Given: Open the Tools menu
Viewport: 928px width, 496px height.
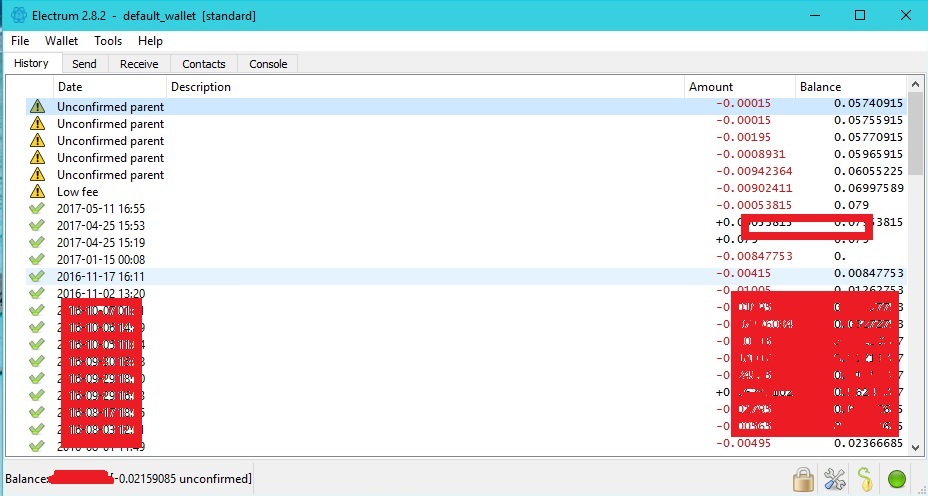Looking at the screenshot, I should click(x=108, y=41).
